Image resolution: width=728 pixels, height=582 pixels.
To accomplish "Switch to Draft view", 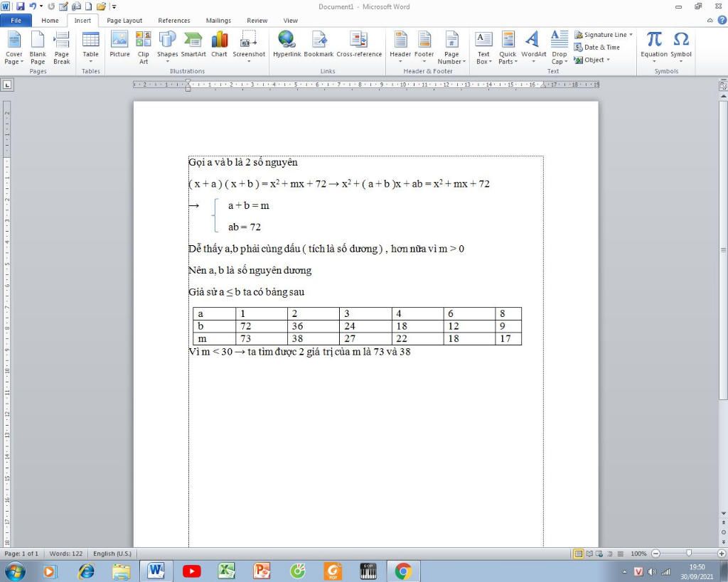I will click(x=620, y=554).
